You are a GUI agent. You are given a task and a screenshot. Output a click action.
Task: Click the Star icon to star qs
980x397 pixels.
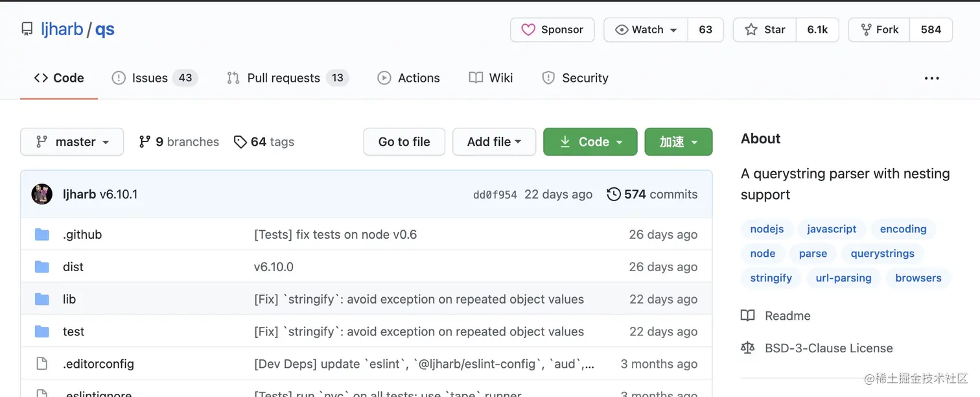click(751, 29)
